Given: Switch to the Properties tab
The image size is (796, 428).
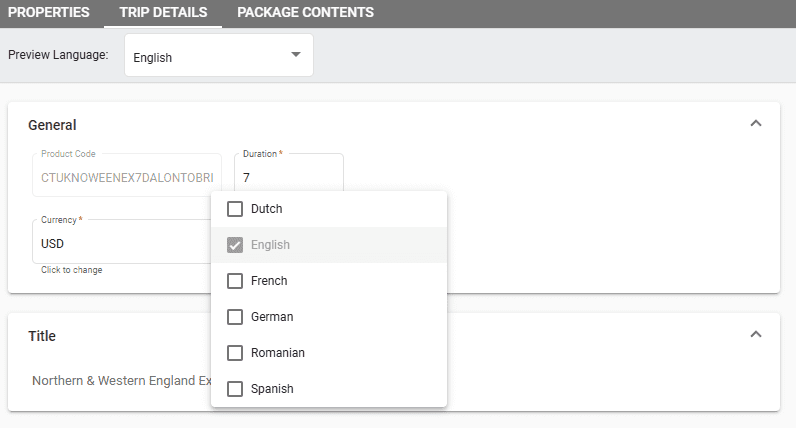Looking at the screenshot, I should coord(49,13).
